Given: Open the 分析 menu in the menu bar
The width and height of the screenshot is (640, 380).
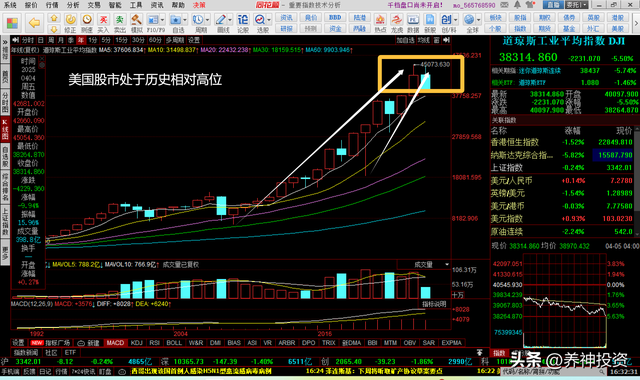Looking at the screenshot, I should (73, 5).
